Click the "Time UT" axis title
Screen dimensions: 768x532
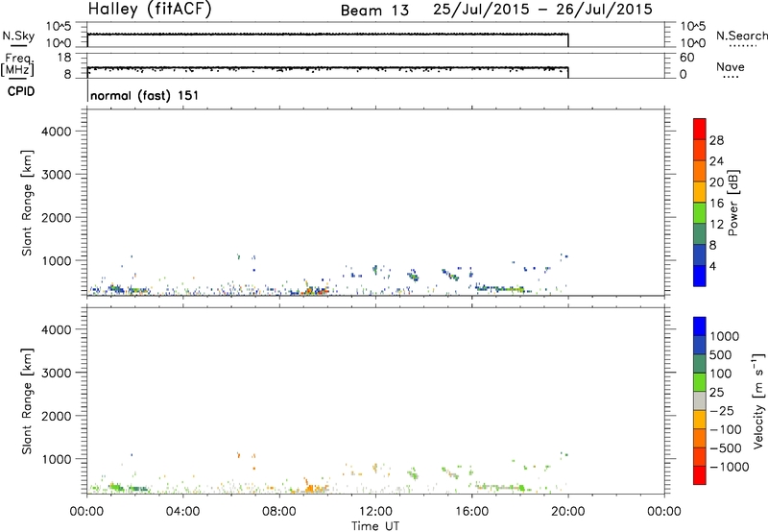[x=375, y=526]
